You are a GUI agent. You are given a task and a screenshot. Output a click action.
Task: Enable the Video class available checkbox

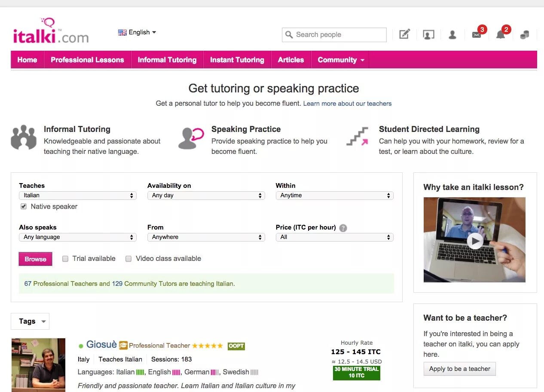click(128, 259)
